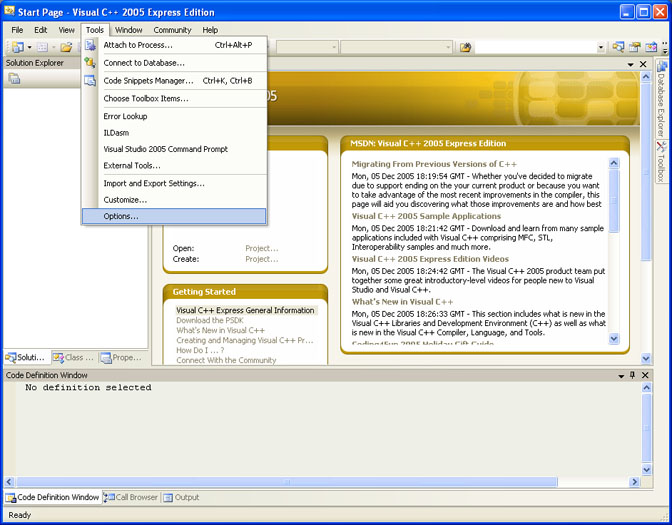Open the Window menu

[129, 30]
